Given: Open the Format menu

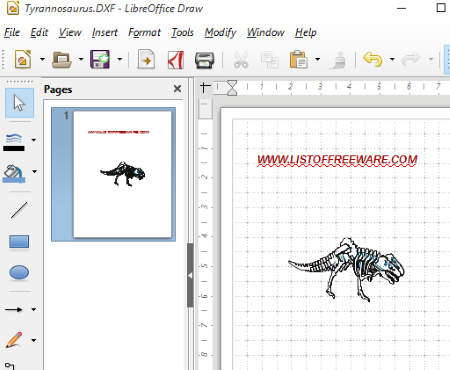Looking at the screenshot, I should point(144,33).
